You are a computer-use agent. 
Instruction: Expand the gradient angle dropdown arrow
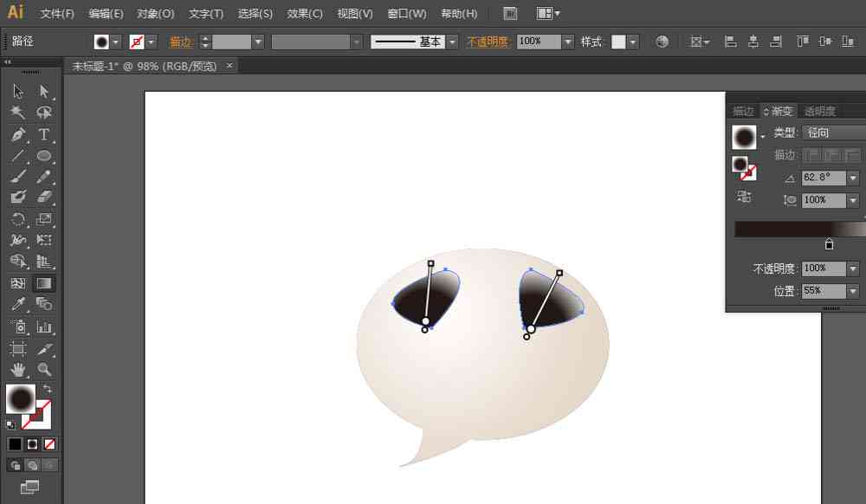[x=853, y=178]
